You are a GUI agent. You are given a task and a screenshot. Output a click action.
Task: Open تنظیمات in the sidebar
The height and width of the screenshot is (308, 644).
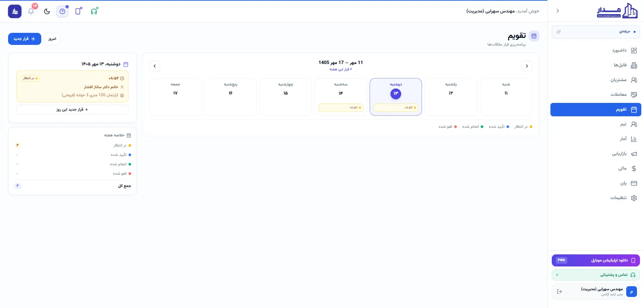[x=596, y=198]
